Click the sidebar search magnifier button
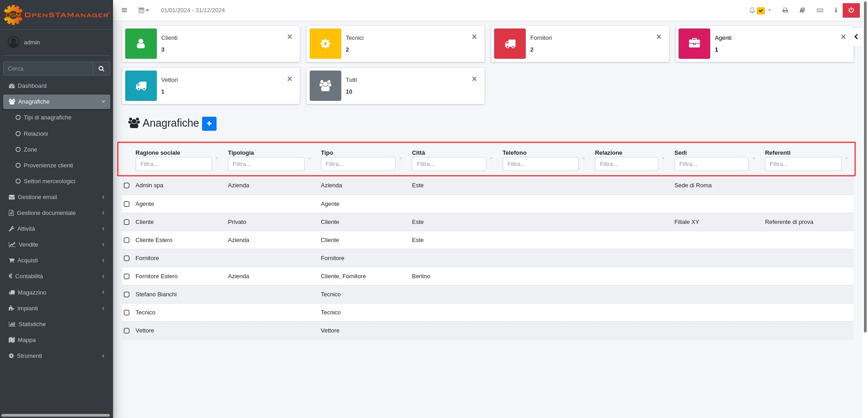Screen dimensions: 868x418 tap(101, 69)
